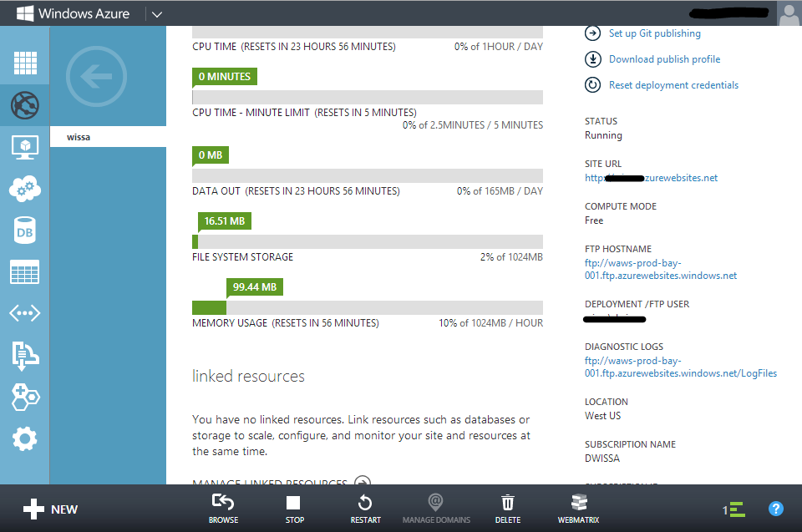Screen dimensions: 802x532
Task: Click the reset credentials circular icon
Action: (x=592, y=85)
